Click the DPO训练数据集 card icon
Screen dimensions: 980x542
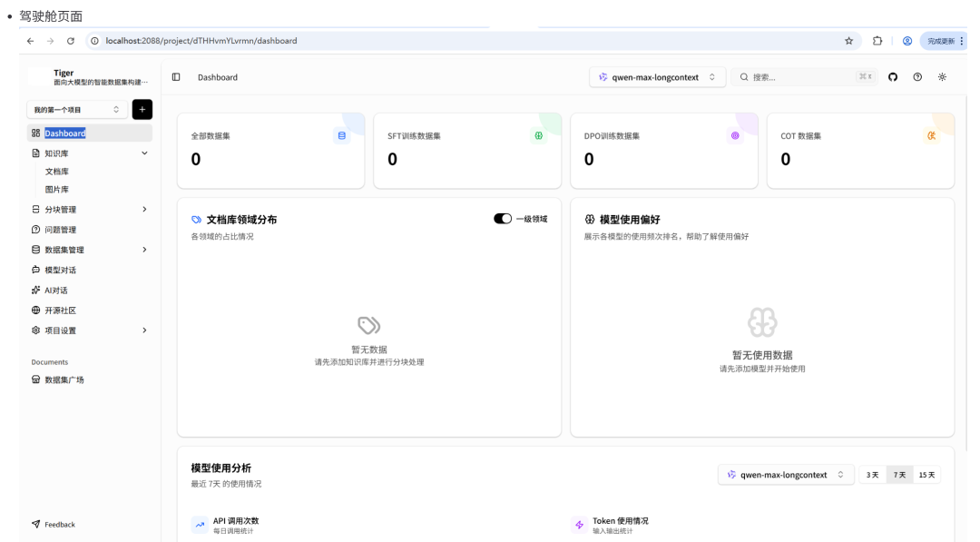735,133
